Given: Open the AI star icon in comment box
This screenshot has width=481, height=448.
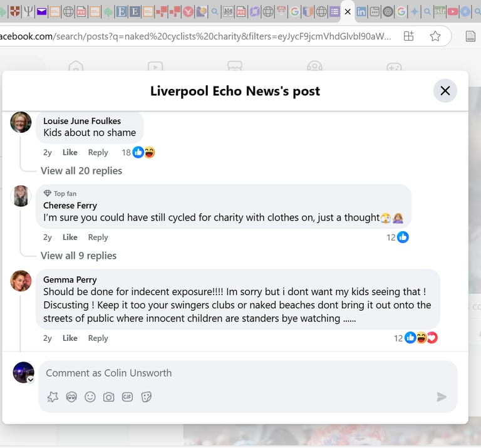Looking at the screenshot, I should (53, 397).
